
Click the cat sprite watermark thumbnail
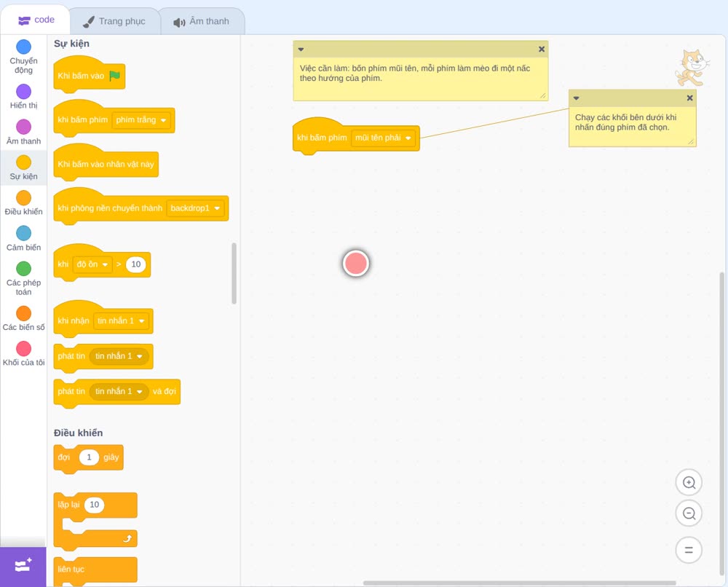(692, 68)
